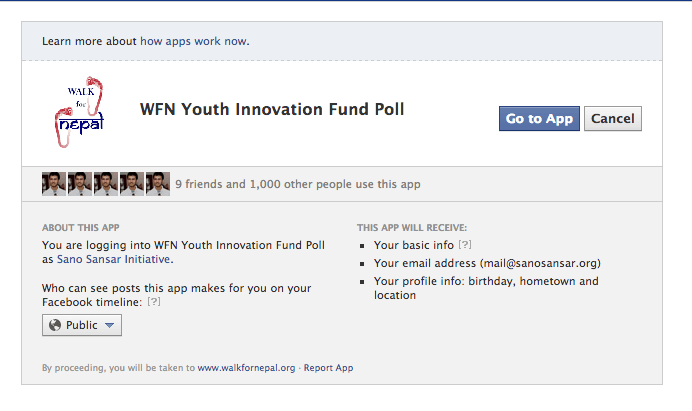
Task: Open the how apps work now link
Action: point(195,41)
